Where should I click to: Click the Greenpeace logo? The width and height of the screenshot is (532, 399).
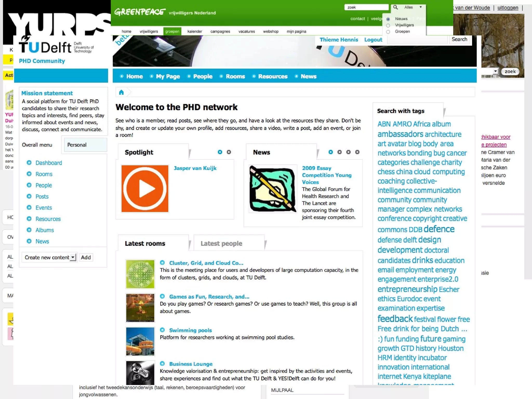(140, 12)
